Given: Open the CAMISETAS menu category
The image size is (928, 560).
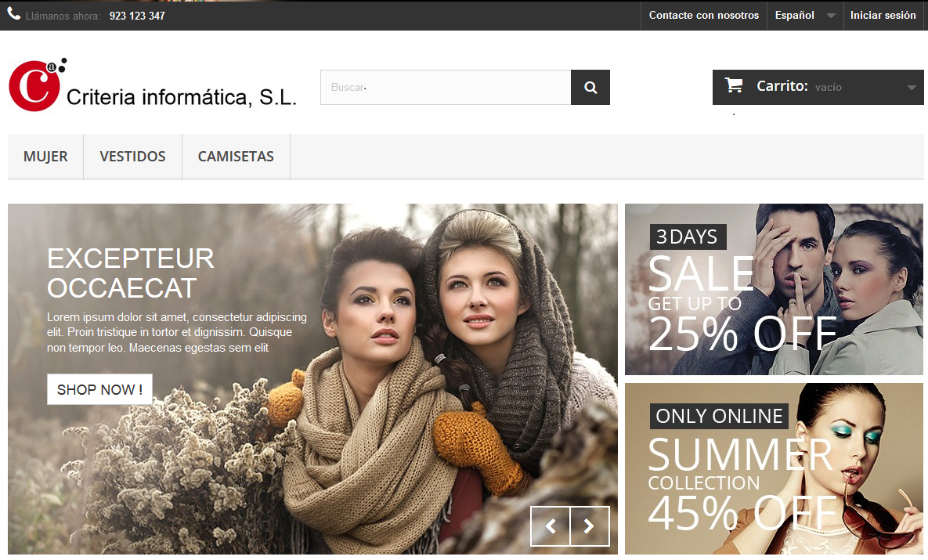Looking at the screenshot, I should point(236,157).
